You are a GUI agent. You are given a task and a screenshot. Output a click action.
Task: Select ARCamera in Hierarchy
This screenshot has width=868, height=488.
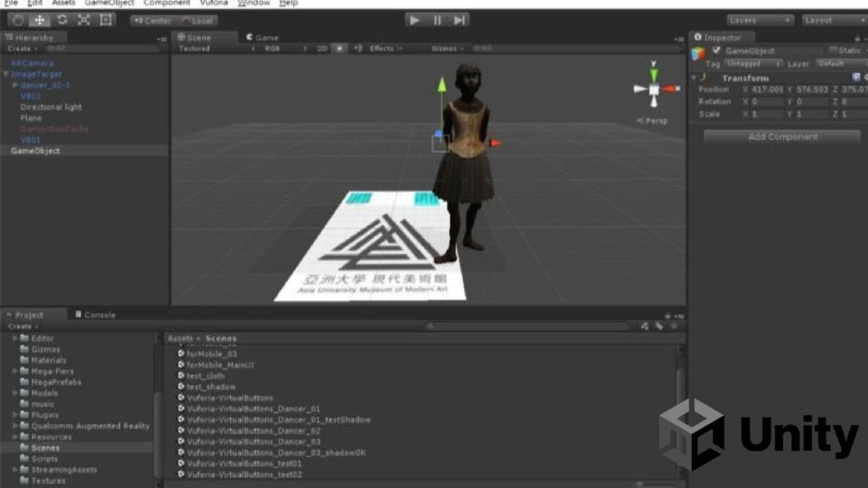pyautogui.click(x=32, y=63)
